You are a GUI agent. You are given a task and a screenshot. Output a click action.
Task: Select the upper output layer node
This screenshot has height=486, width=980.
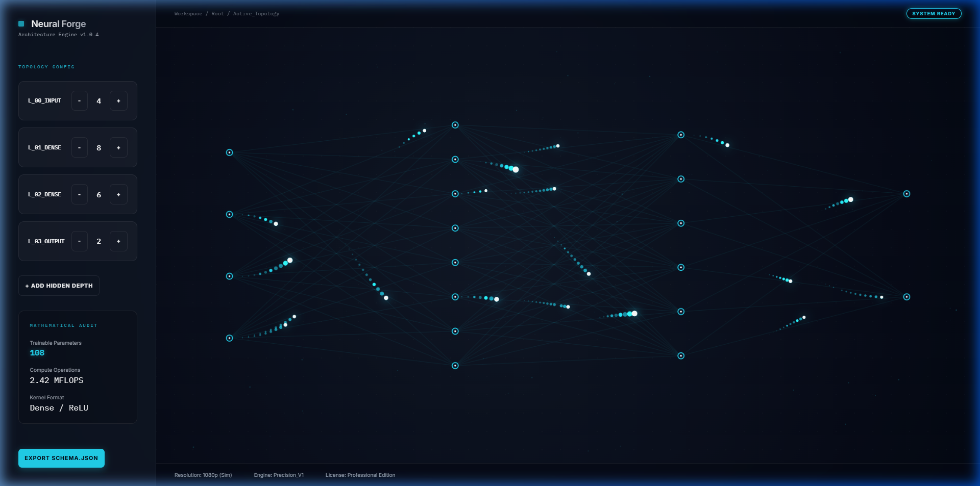pos(906,194)
